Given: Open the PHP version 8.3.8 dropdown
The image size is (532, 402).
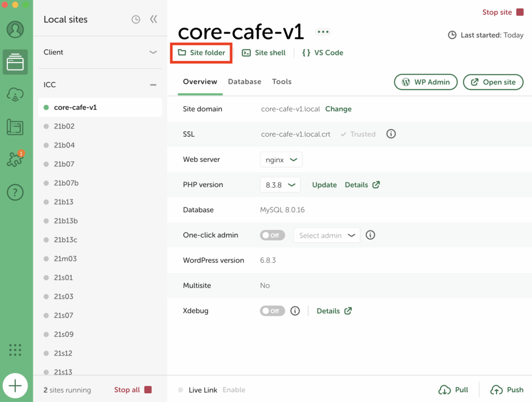Looking at the screenshot, I should 280,185.
